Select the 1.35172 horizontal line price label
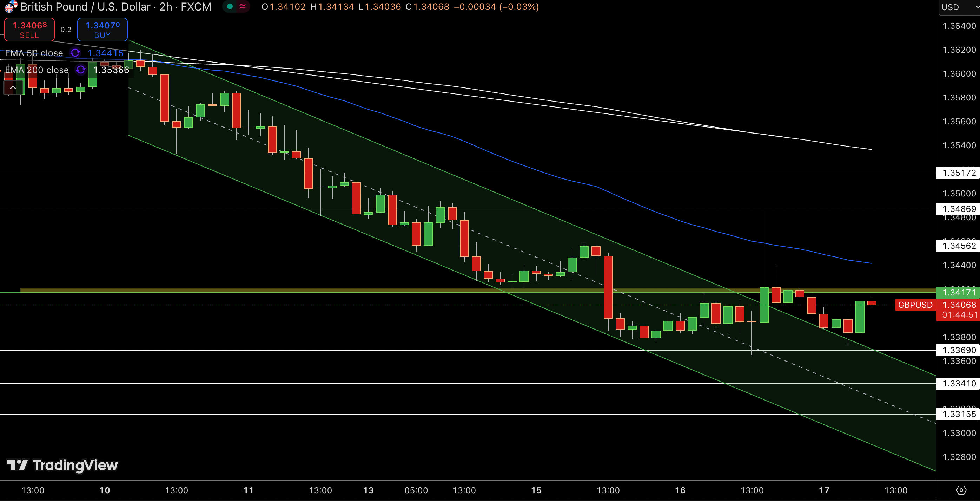The height and width of the screenshot is (501, 980). click(x=958, y=173)
